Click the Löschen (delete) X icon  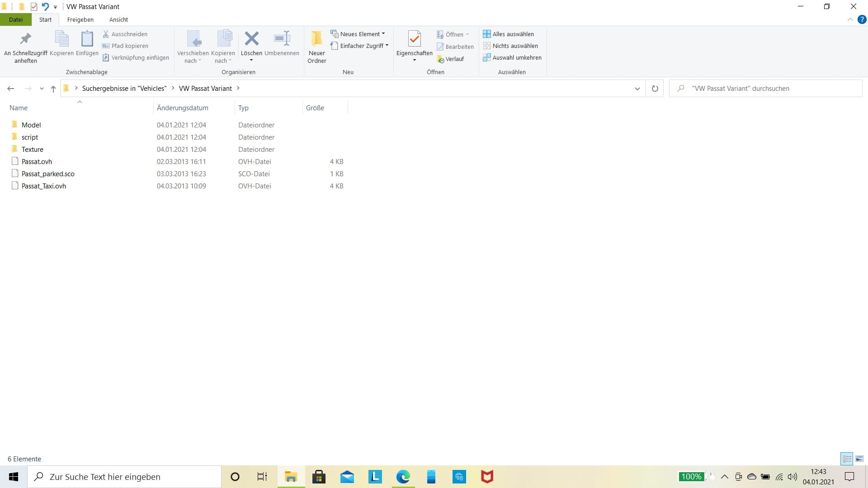coord(251,39)
